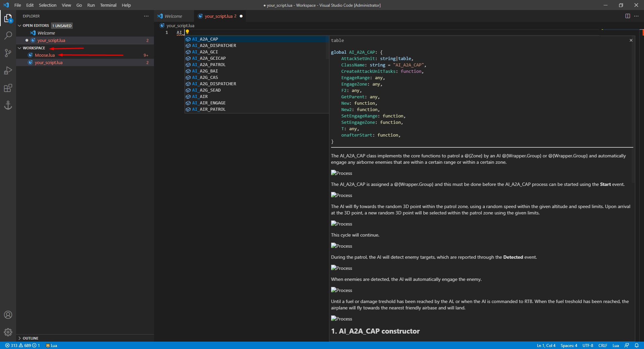Select AI_A2G_CAS suggestion
The width and height of the screenshot is (644, 349).
tap(257, 78)
